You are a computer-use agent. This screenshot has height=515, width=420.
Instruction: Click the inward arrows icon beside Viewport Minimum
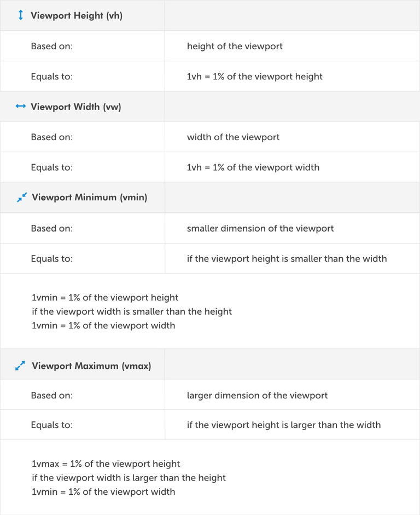click(x=22, y=198)
